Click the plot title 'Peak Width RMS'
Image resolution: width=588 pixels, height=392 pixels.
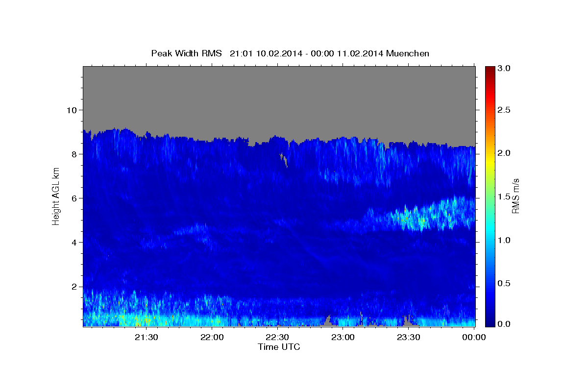(x=187, y=53)
